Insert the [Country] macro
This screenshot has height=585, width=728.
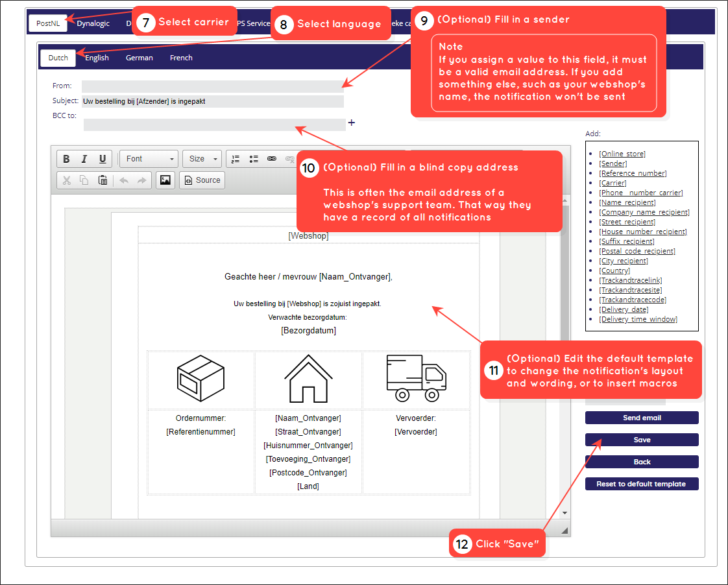pyautogui.click(x=614, y=270)
